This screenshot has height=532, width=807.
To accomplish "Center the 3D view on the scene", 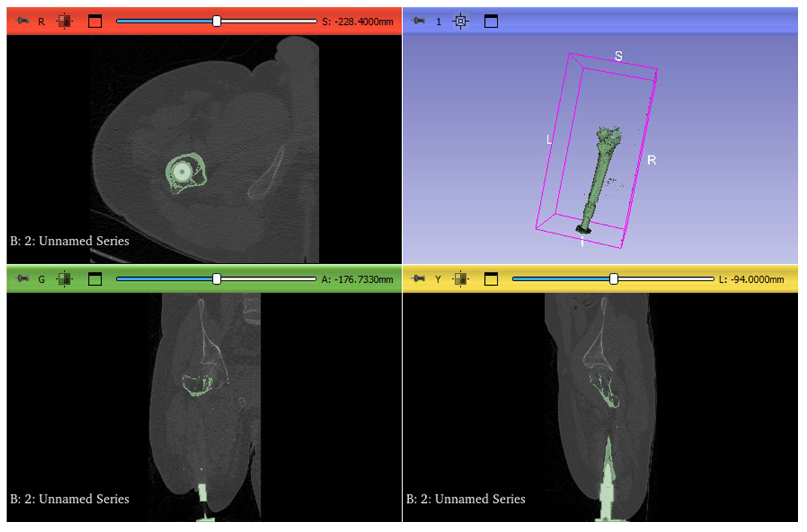I will point(460,21).
